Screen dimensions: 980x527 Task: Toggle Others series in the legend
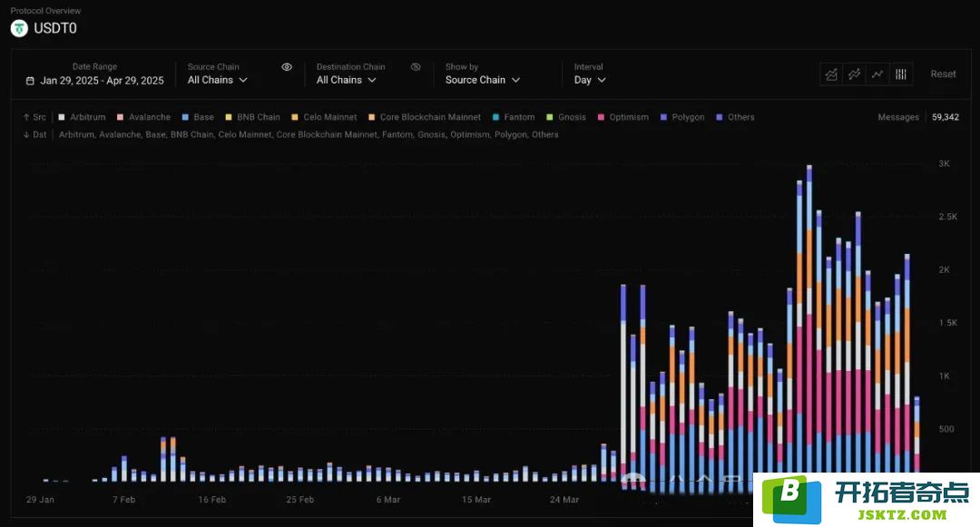(x=736, y=117)
